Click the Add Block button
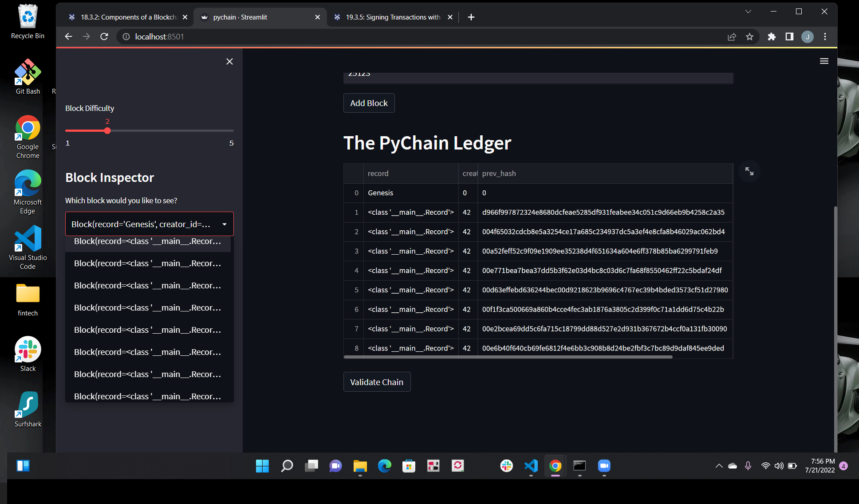 [x=369, y=103]
